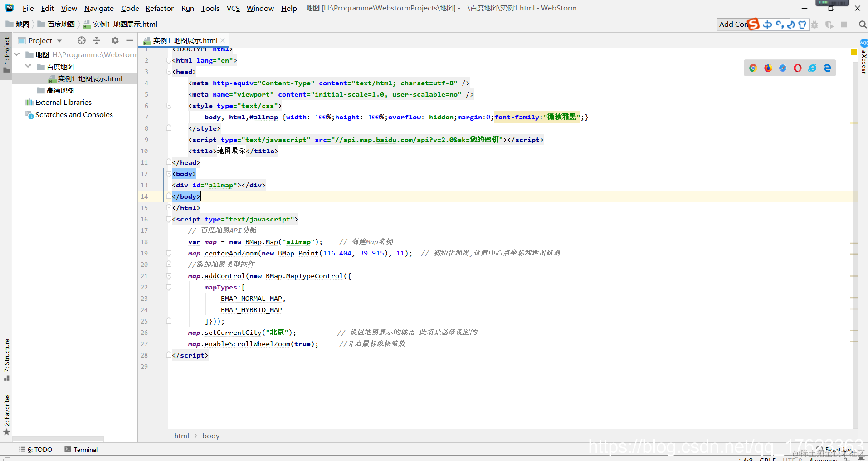Image resolution: width=868 pixels, height=461 pixels.
Task: Click the 百度地图 breadcrumb in navigation bar
Action: (x=57, y=25)
